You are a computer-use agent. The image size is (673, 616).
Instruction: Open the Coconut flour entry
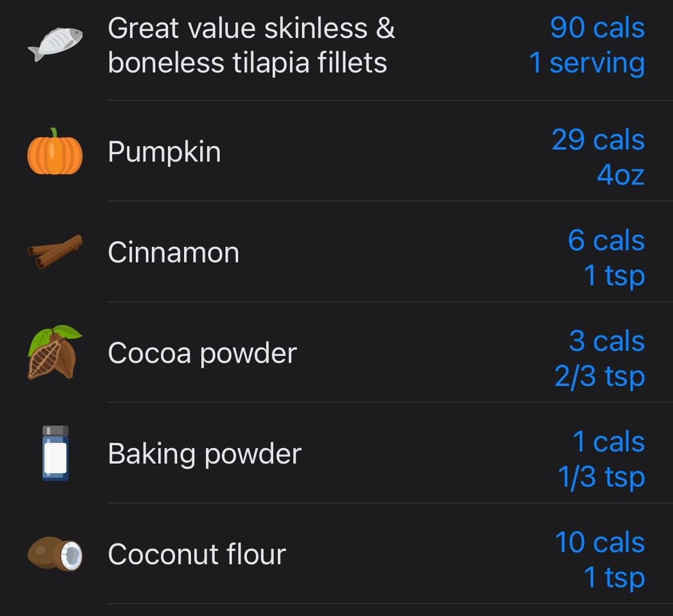pos(336,554)
